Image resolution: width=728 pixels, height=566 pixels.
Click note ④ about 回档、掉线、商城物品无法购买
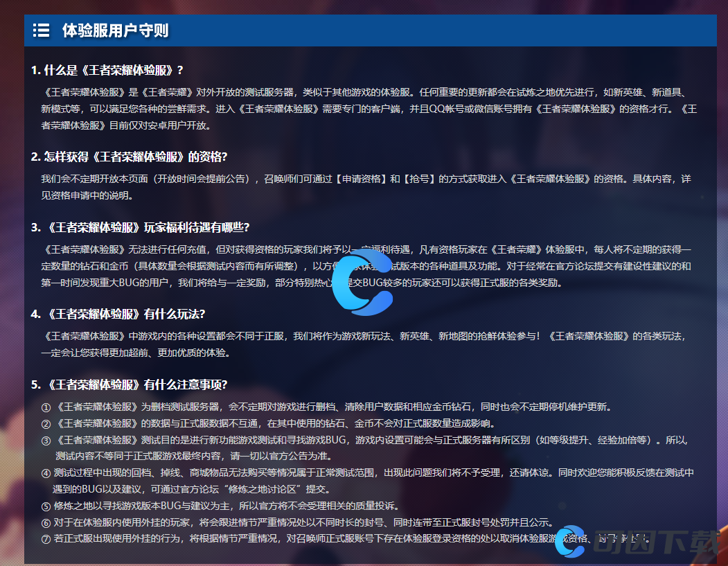tap(367, 481)
